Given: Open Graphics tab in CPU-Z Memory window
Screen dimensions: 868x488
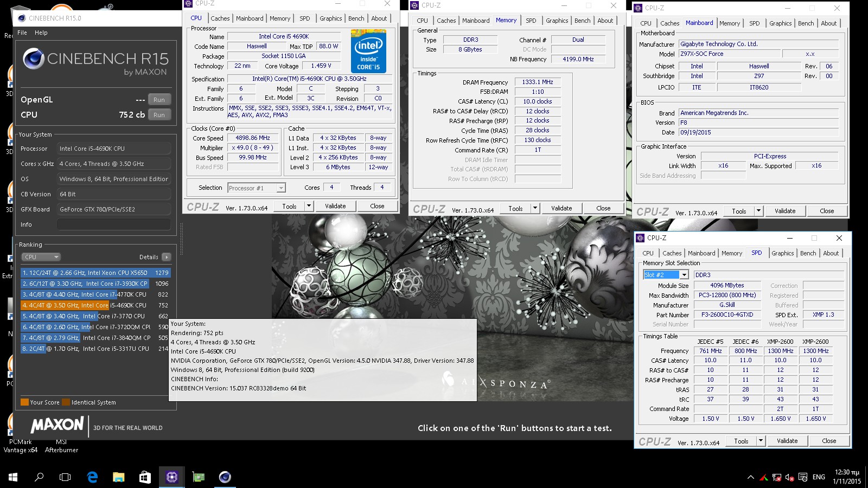Looking at the screenshot, I should pyautogui.click(x=557, y=21).
